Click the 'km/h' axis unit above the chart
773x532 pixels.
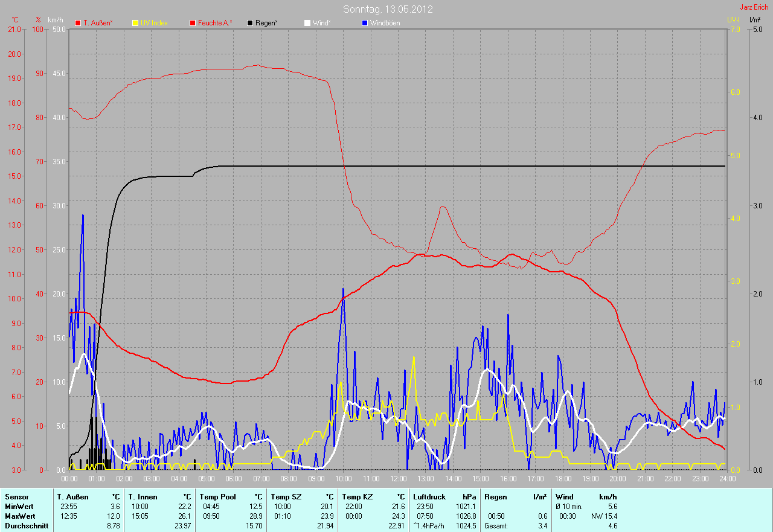coord(55,19)
